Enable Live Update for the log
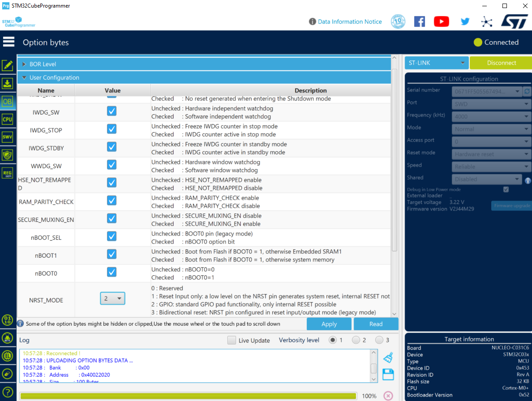Image resolution: width=532 pixels, height=401 pixels. 232,340
